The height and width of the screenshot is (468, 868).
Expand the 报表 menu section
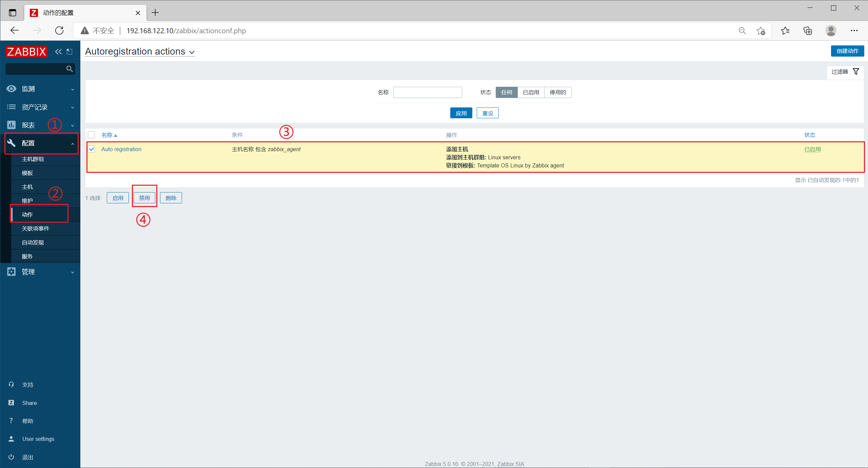pyautogui.click(x=40, y=125)
